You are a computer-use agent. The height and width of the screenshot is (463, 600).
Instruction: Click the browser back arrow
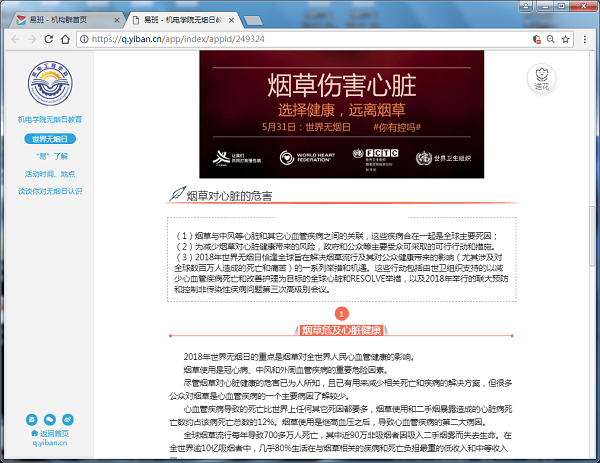pyautogui.click(x=14, y=39)
